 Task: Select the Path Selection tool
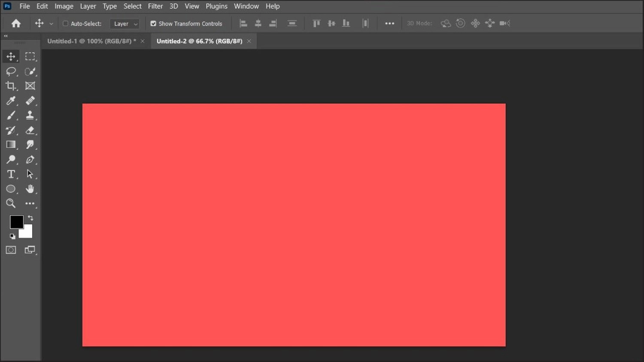click(30, 174)
